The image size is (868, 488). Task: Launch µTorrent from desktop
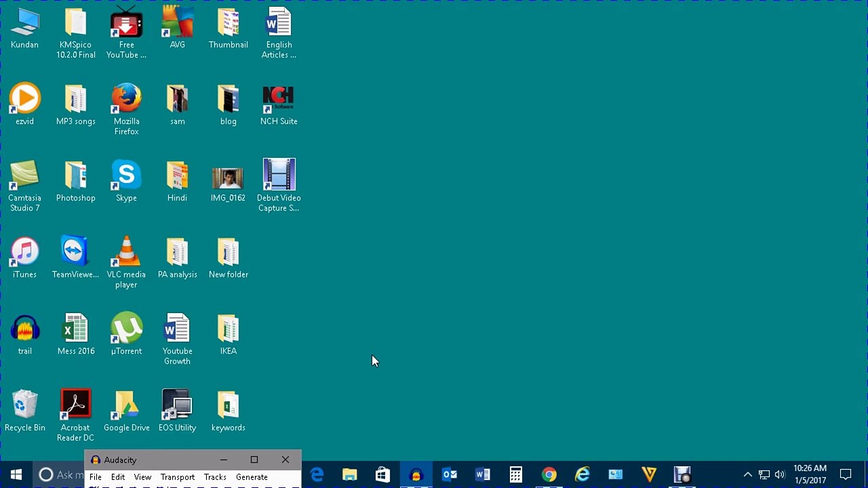(x=126, y=335)
